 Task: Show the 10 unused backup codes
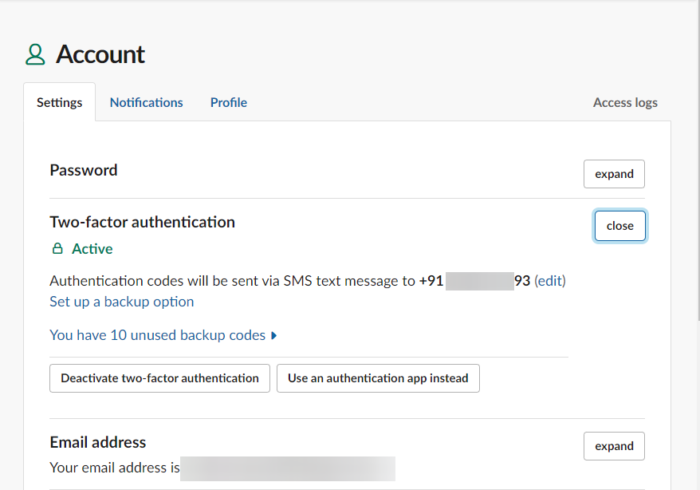[x=157, y=335]
